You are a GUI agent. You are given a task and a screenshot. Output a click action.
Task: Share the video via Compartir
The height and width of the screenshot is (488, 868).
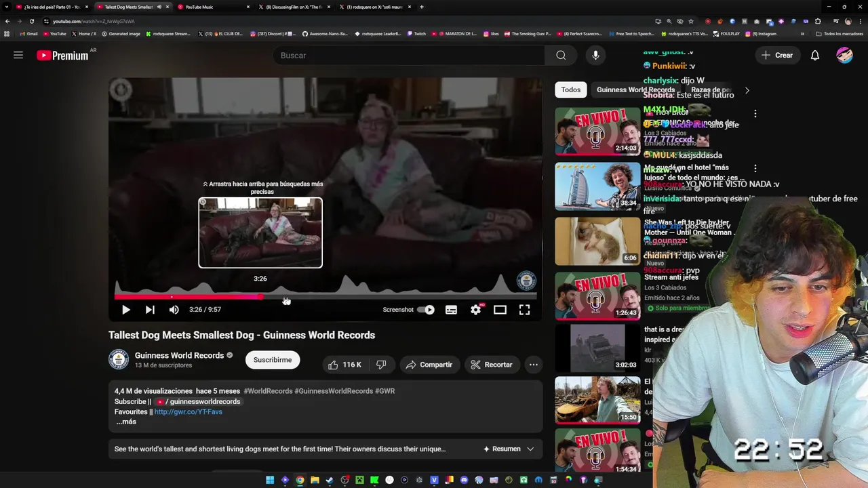click(x=429, y=365)
